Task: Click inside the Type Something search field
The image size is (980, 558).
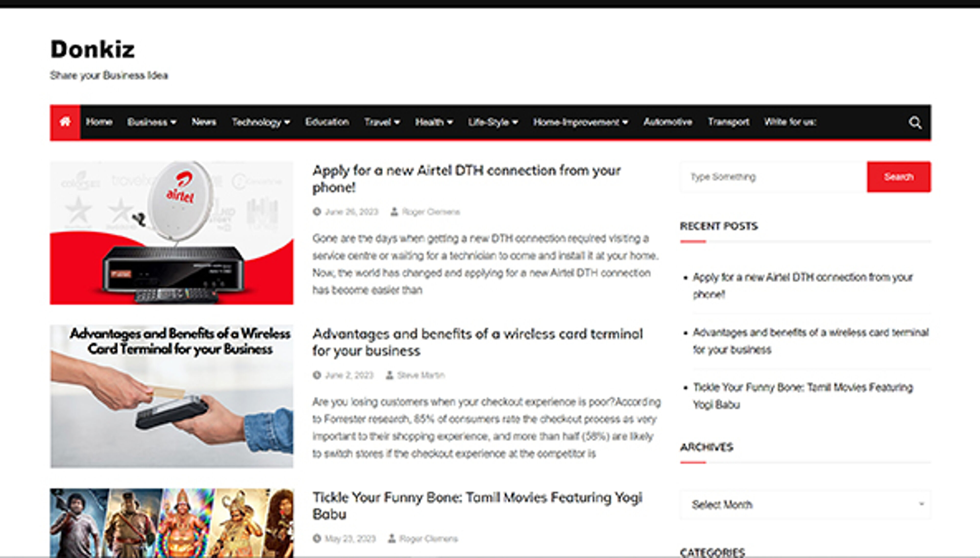Action: pyautogui.click(x=762, y=177)
